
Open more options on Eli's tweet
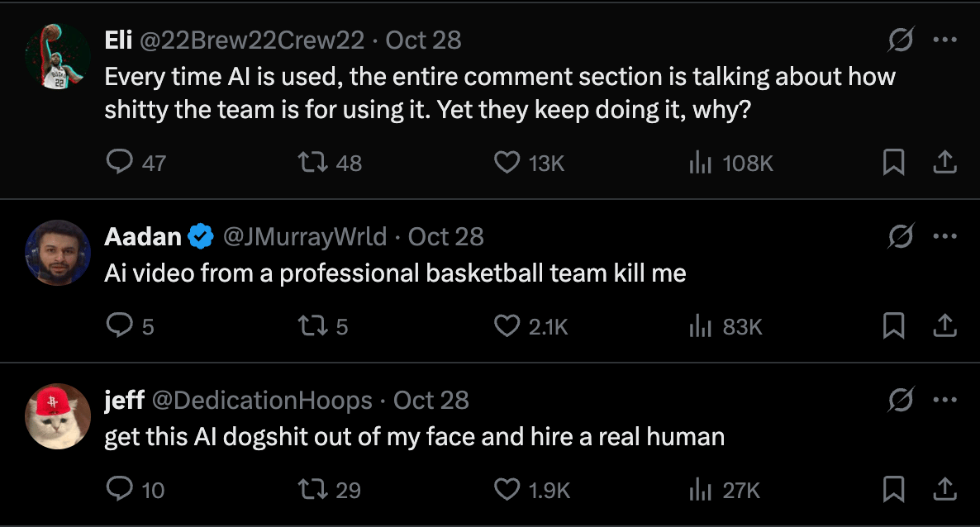point(944,40)
